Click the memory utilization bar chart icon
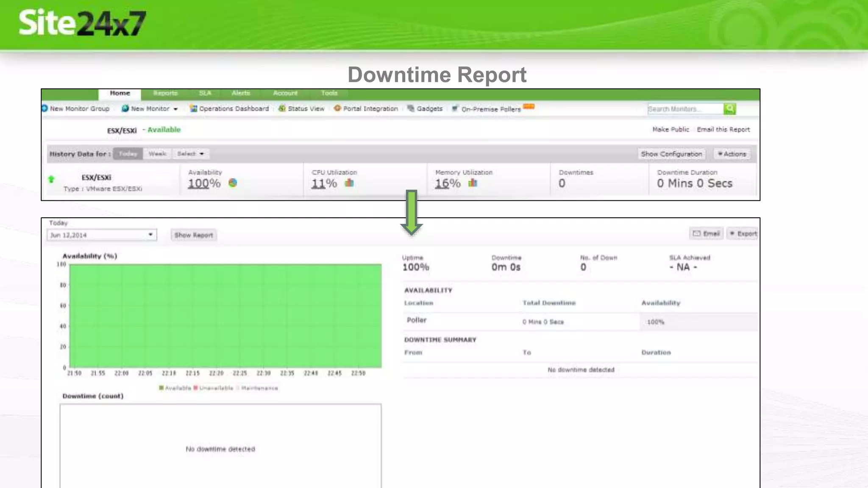The width and height of the screenshot is (868, 488). click(473, 183)
